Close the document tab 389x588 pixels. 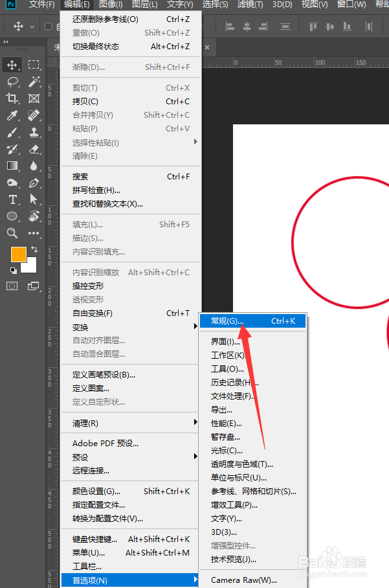point(207,47)
